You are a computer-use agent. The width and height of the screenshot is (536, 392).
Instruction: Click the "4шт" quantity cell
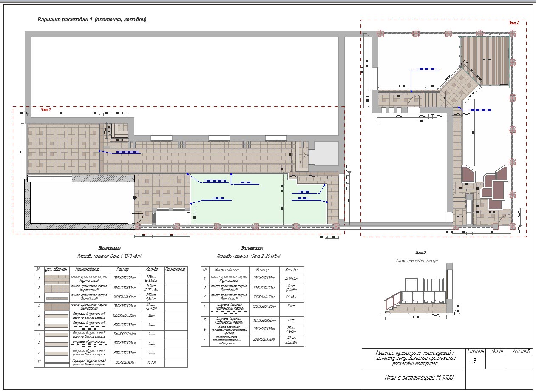292,320
